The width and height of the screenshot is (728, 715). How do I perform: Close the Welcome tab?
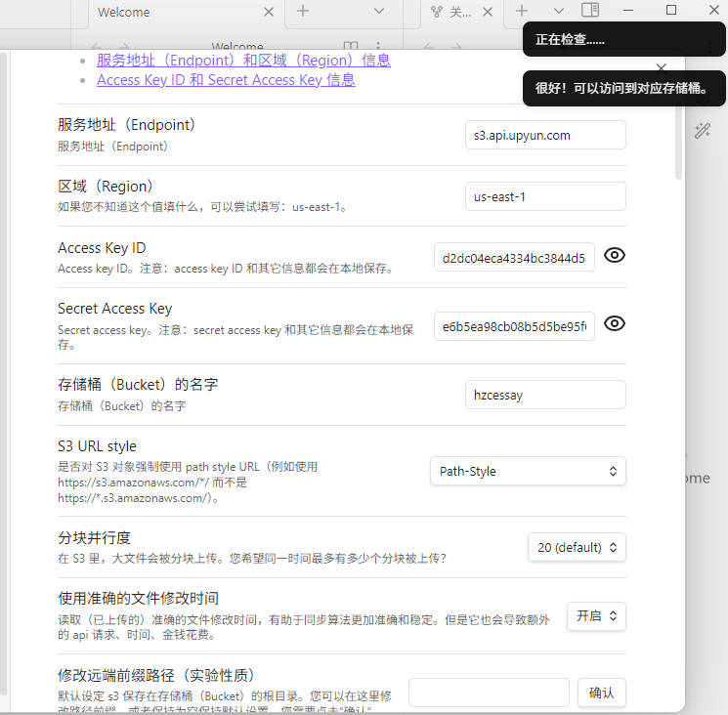tap(269, 12)
